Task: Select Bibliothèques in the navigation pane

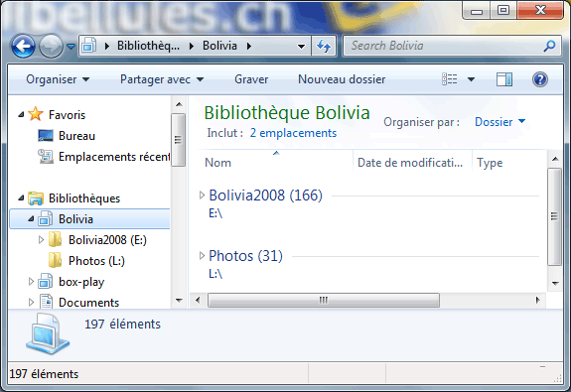Action: pyautogui.click(x=84, y=198)
